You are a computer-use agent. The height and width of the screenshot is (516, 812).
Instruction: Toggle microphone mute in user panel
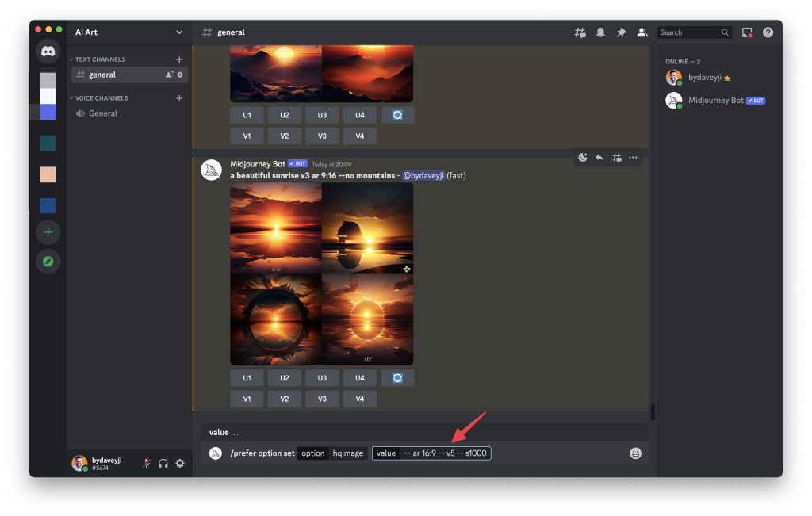click(147, 463)
